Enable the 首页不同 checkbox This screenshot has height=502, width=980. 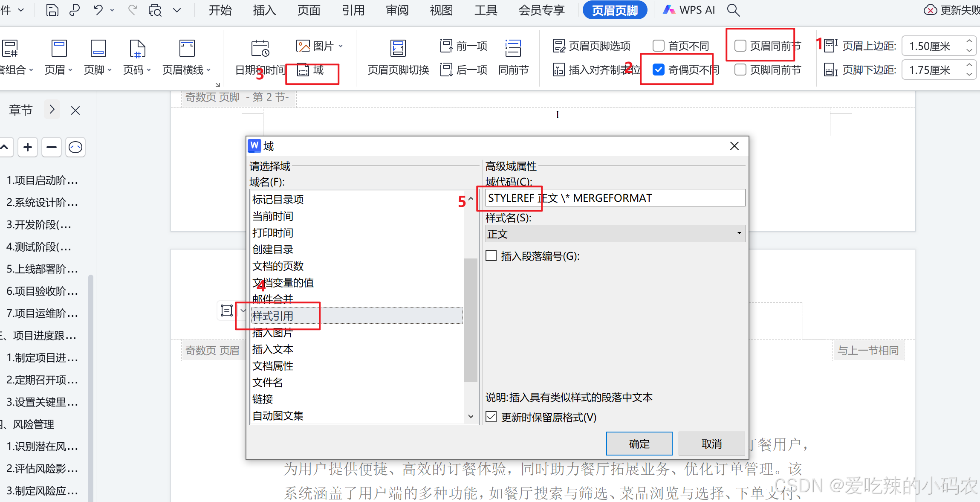(x=659, y=46)
